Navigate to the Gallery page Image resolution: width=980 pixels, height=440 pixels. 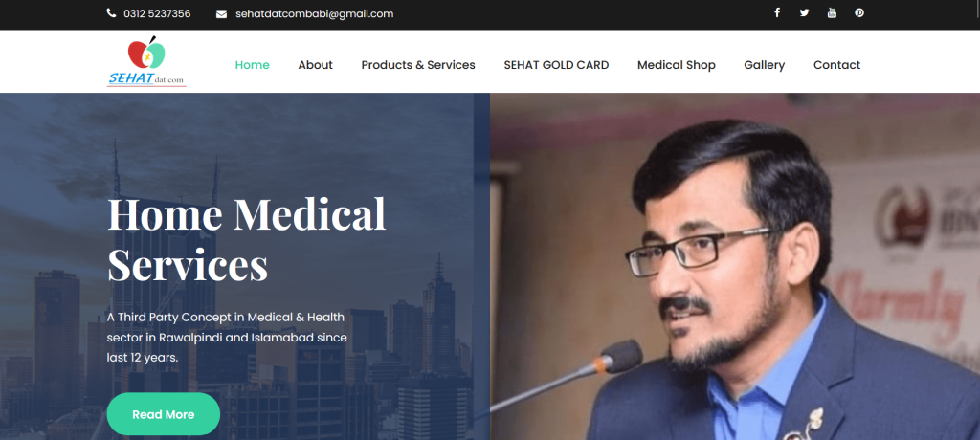[x=765, y=65]
